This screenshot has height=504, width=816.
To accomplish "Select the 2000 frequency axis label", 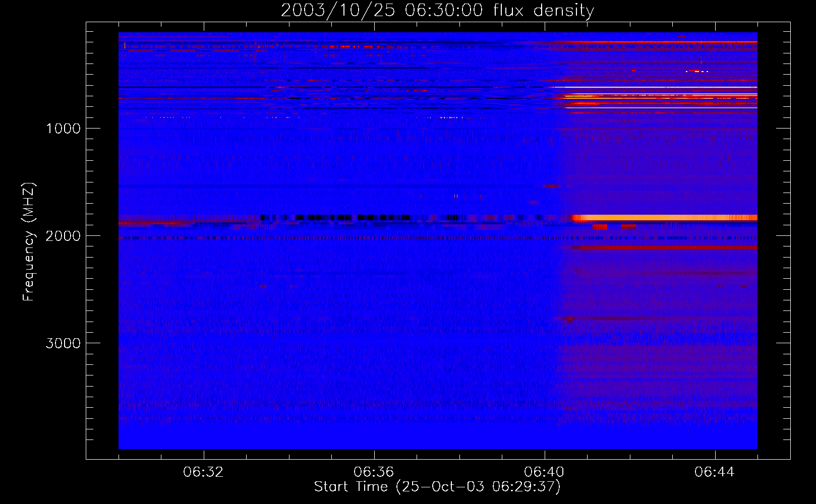I will 63,236.
